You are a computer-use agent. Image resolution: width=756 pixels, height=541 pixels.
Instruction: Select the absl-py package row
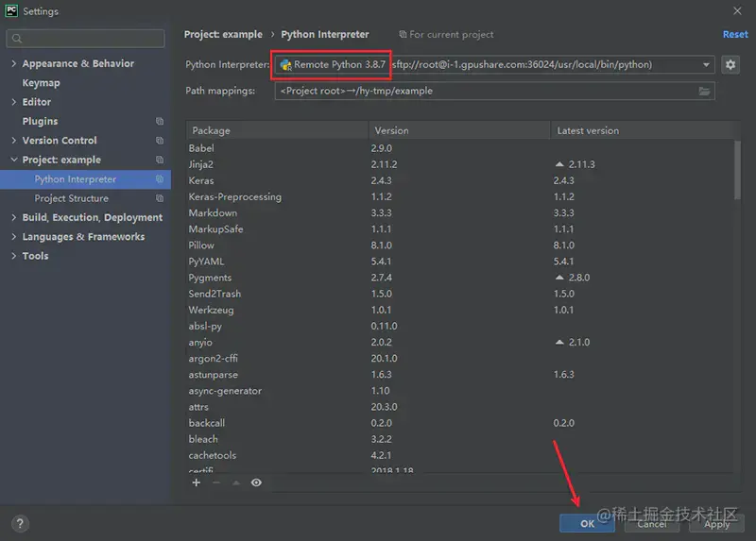click(x=460, y=326)
